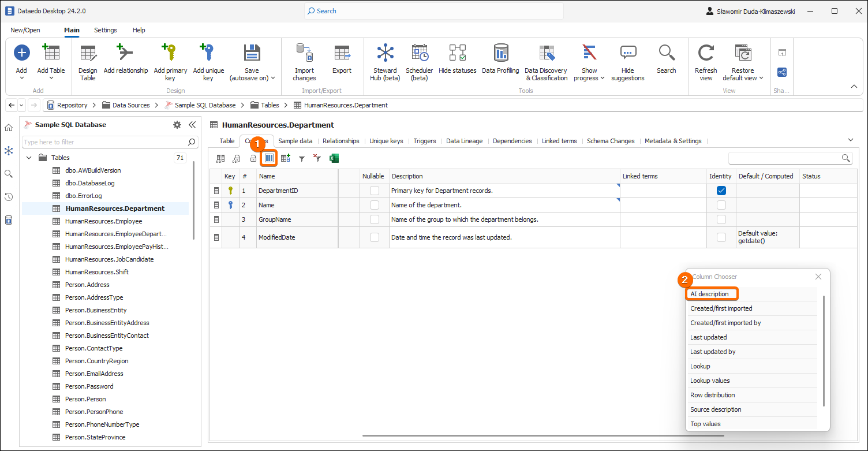Toggle the Identity checkbox for ModifiedDate
The height and width of the screenshot is (451, 868).
point(721,237)
